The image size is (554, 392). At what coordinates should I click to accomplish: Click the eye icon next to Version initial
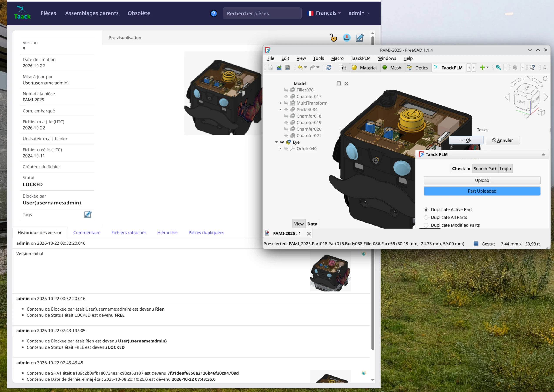point(364,254)
